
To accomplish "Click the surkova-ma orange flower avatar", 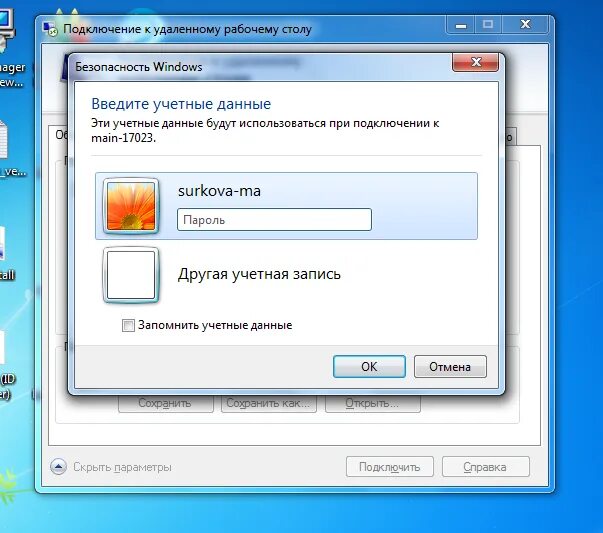I will [x=131, y=206].
